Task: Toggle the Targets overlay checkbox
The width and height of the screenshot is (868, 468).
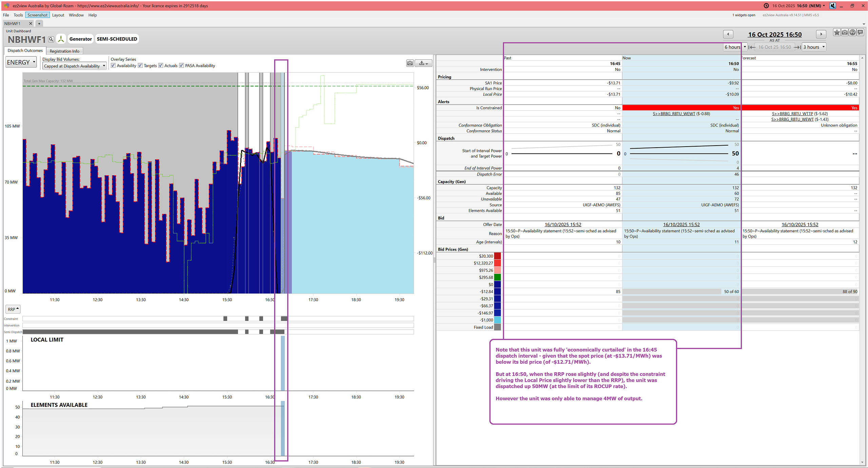Action: 140,65
